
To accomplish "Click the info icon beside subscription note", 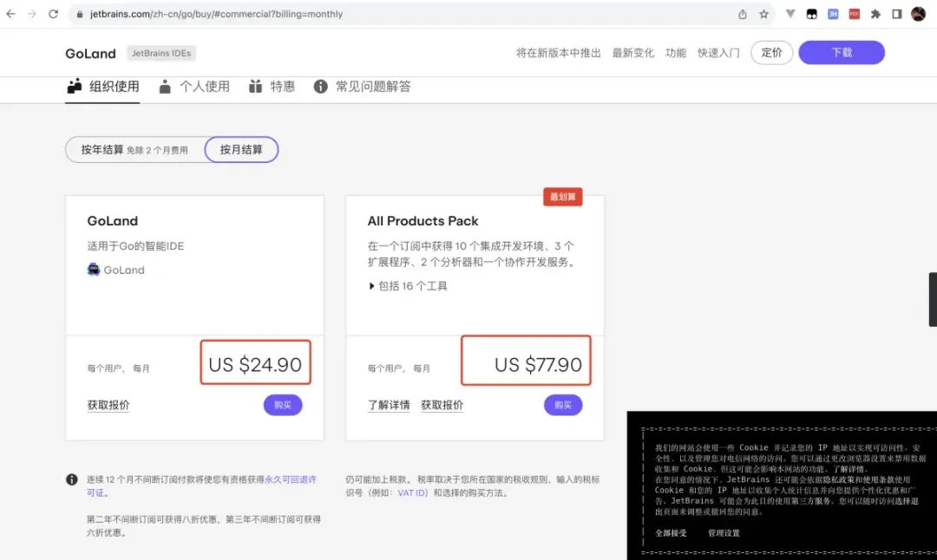I will [x=72, y=479].
